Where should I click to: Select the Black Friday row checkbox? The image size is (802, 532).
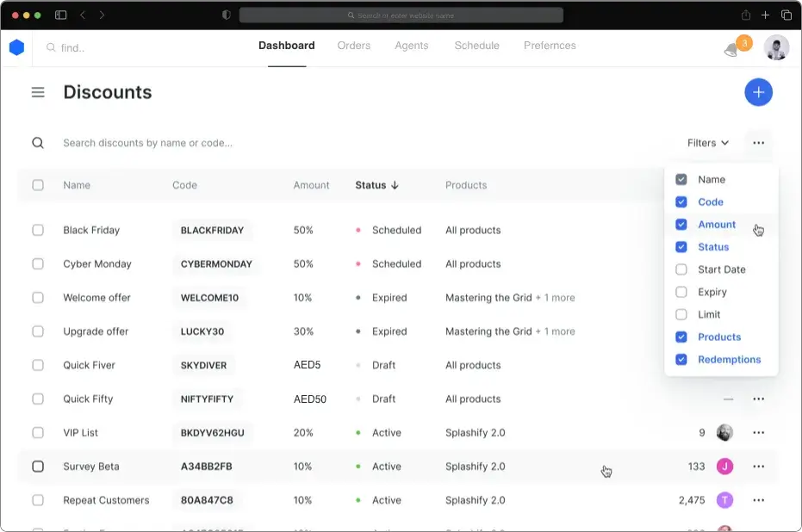(x=38, y=230)
